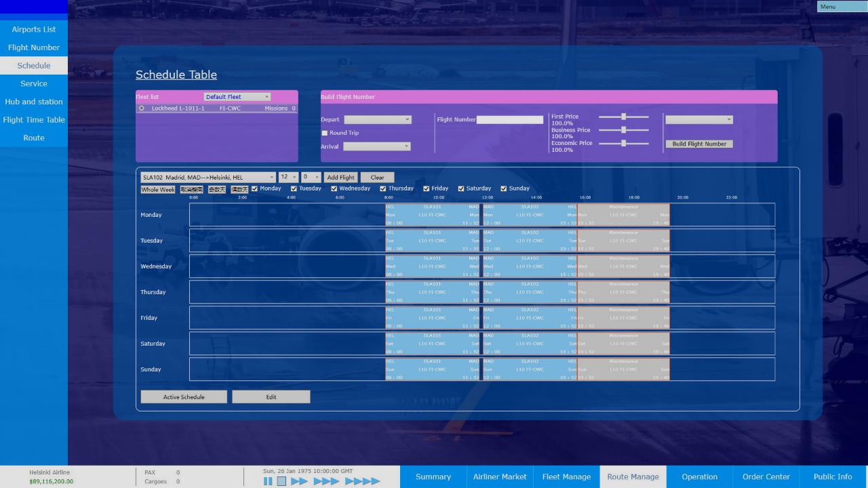Open the minute dropdown showing 0

[x=311, y=177]
